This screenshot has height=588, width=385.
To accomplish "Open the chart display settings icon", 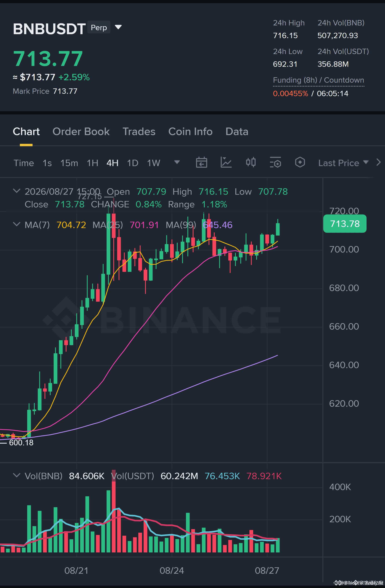I will click(275, 162).
